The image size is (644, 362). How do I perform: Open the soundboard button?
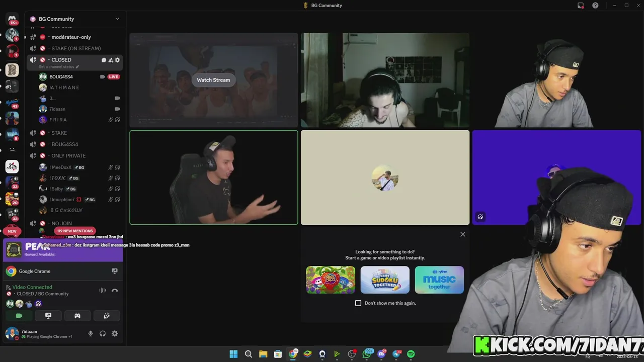tap(107, 316)
